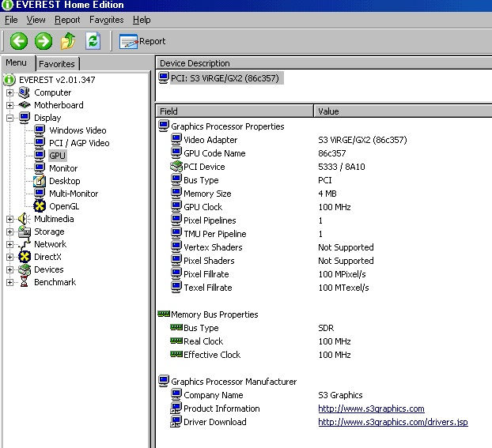Expand the Storage tree node

9,232
